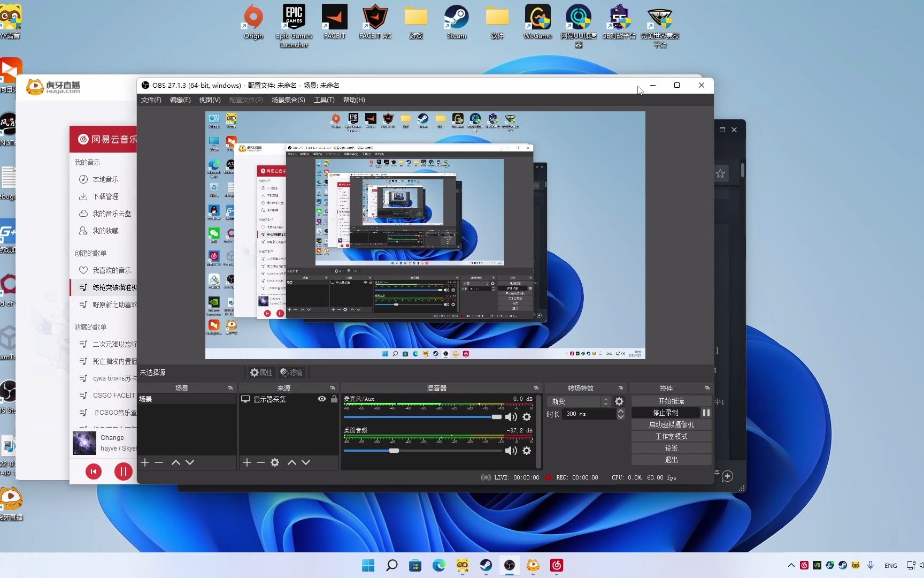Increase the 时长 duration value
The height and width of the screenshot is (578, 924).
[x=620, y=411]
